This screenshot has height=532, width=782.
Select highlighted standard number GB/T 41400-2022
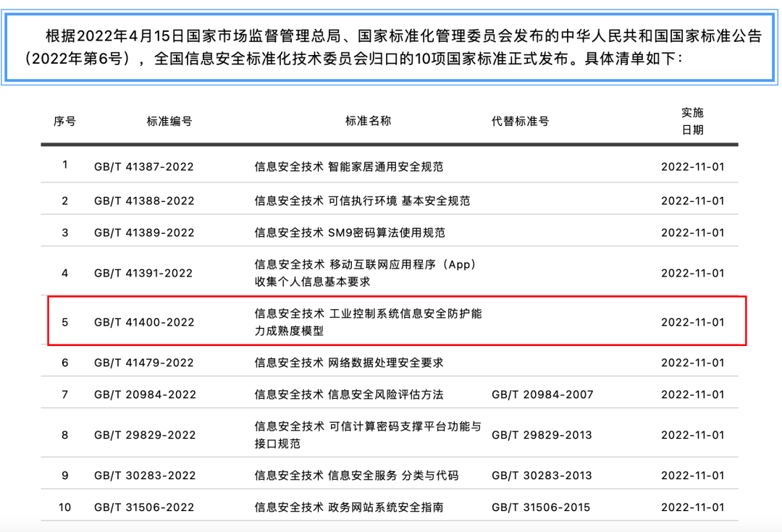[144, 322]
